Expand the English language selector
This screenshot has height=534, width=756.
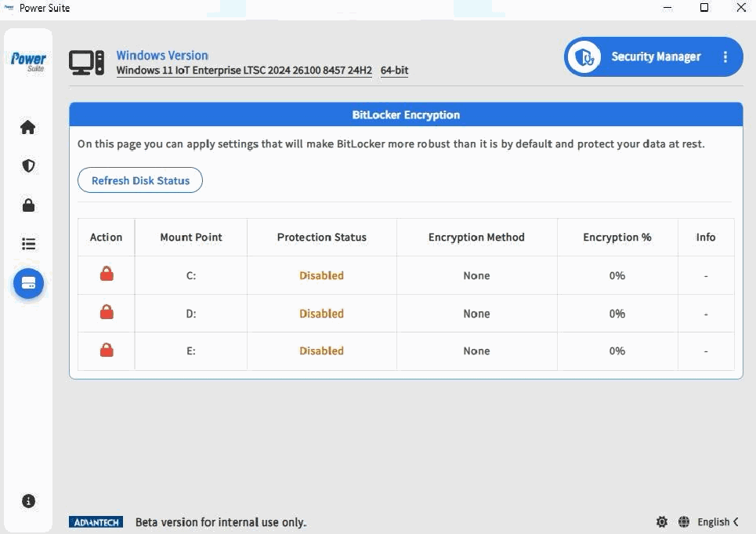tap(718, 522)
